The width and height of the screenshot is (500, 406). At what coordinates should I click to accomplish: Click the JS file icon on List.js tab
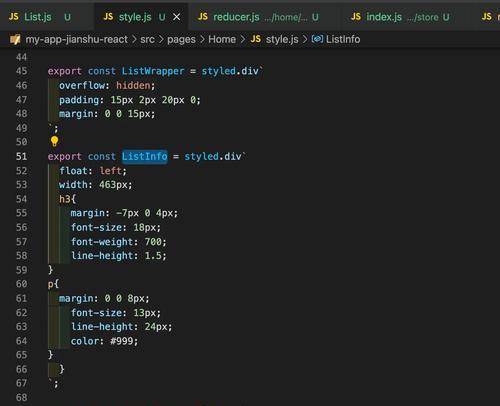point(13,17)
